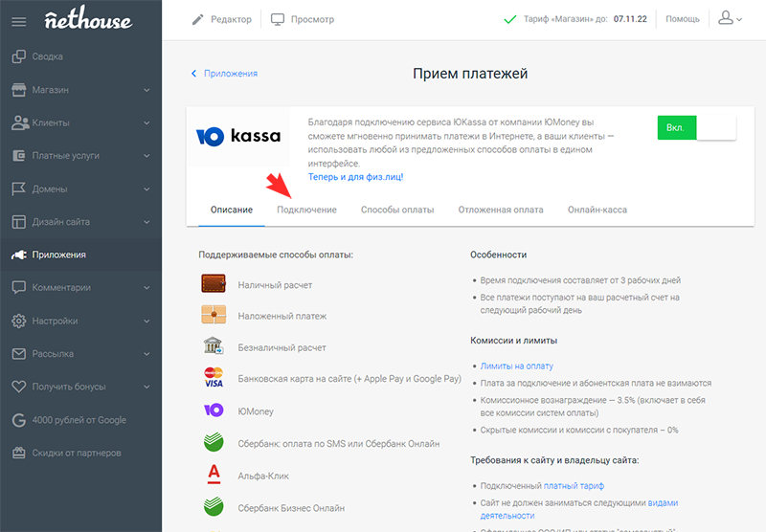Click the Получить бонусы heart icon
766x532 pixels.
pos(18,387)
